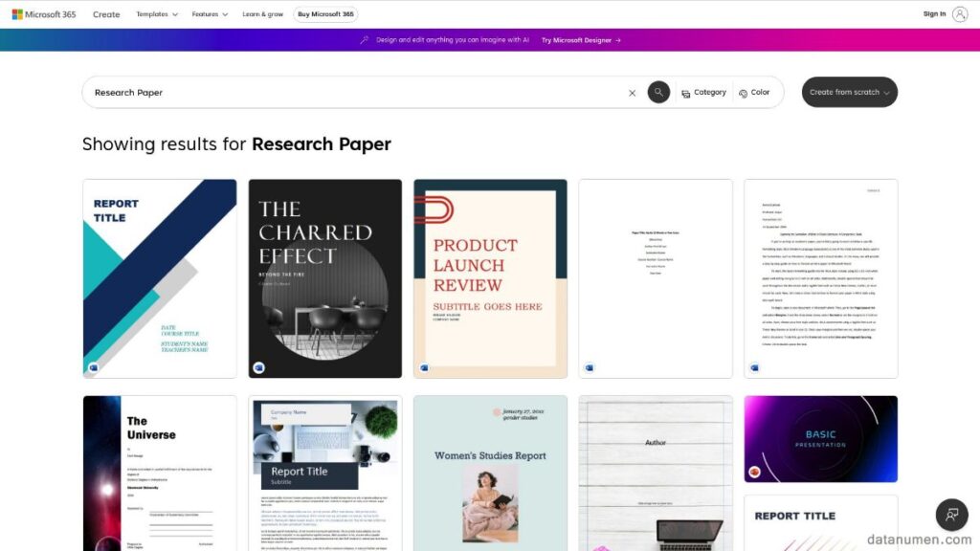
Task: Select Create in the top navigation
Action: (106, 13)
